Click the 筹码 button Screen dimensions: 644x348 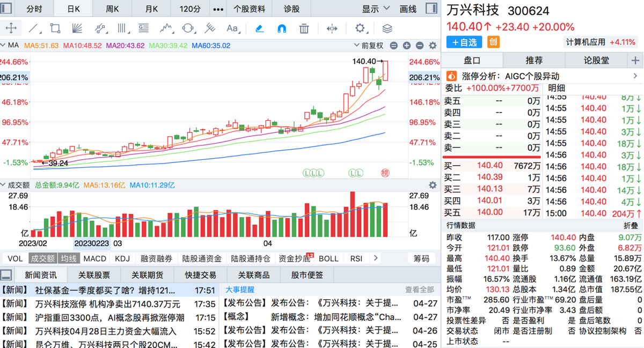pos(421,258)
